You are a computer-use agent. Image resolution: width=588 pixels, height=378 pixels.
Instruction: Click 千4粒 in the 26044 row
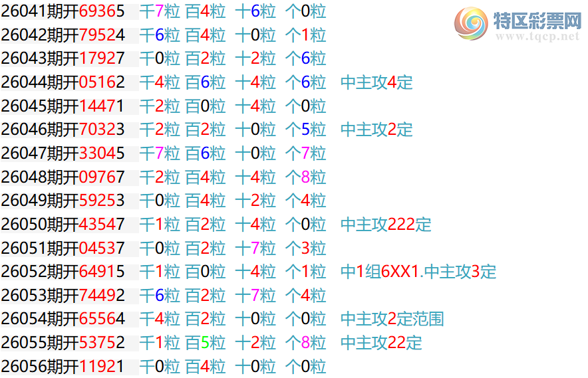[160, 82]
